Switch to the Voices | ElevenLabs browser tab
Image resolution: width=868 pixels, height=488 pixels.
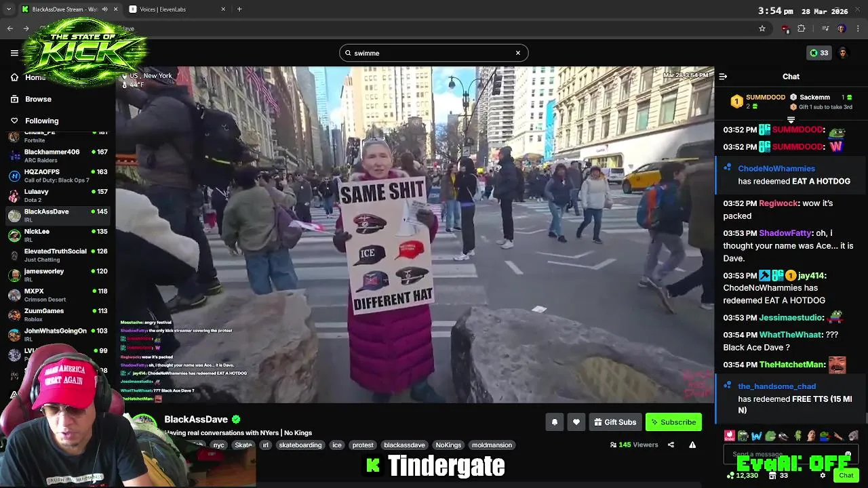[178, 9]
